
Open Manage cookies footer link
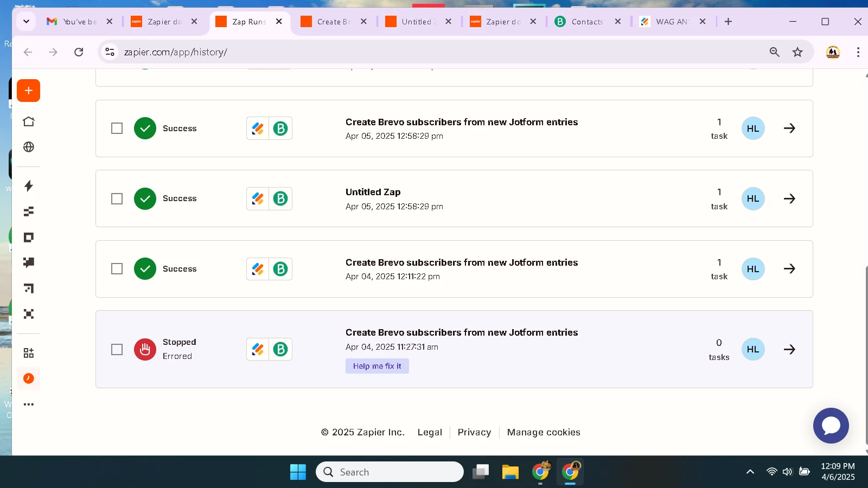(544, 432)
